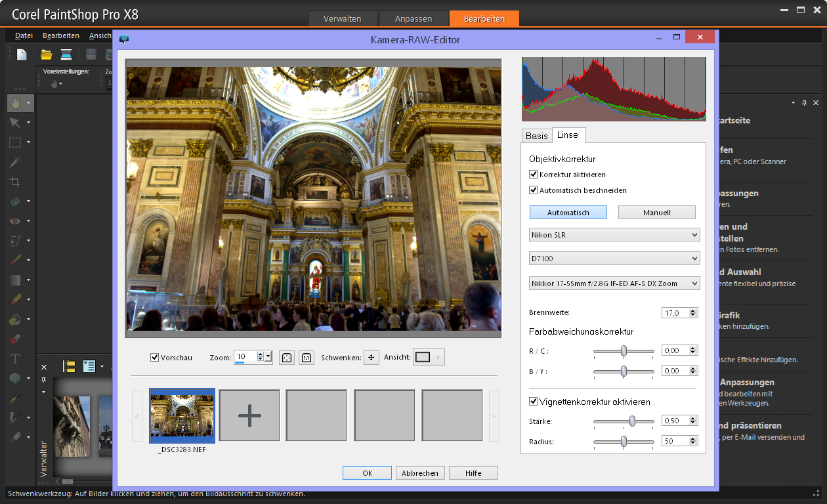Image resolution: width=827 pixels, height=504 pixels.
Task: Select the Pan hand tool in toolbar
Action: click(15, 102)
